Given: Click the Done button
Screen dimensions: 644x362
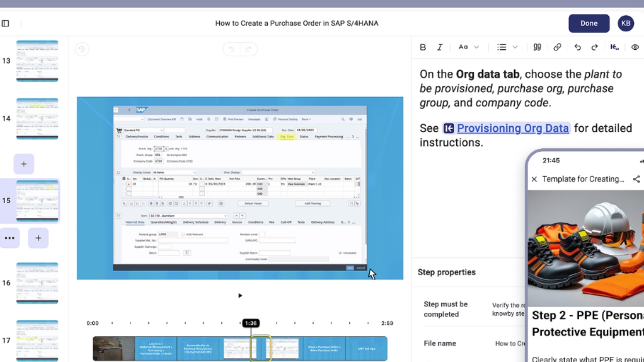Looking at the screenshot, I should point(589,23).
